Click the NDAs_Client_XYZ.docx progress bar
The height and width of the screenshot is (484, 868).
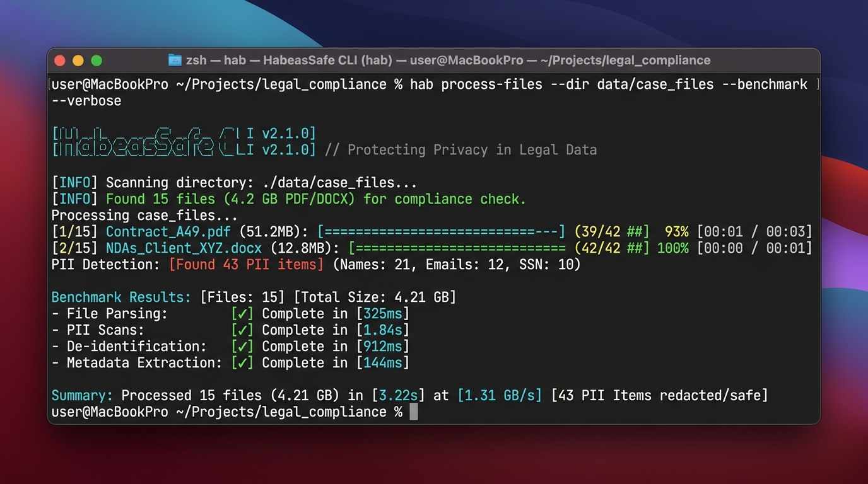457,248
